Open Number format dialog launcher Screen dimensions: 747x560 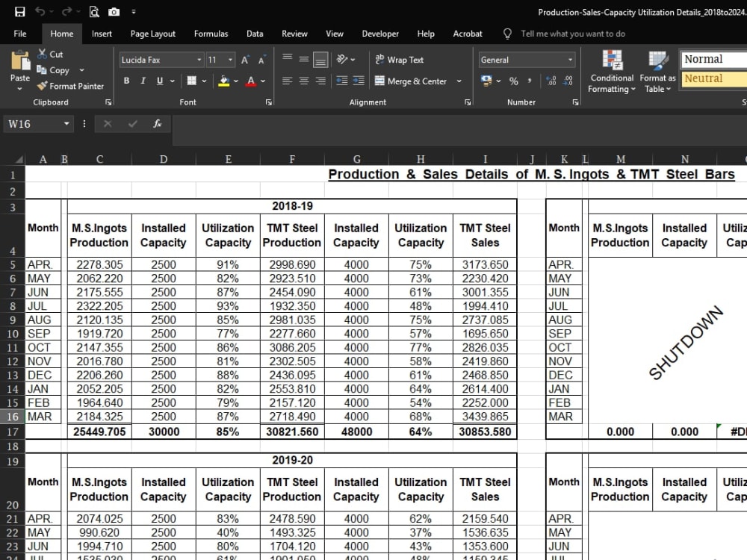576,102
